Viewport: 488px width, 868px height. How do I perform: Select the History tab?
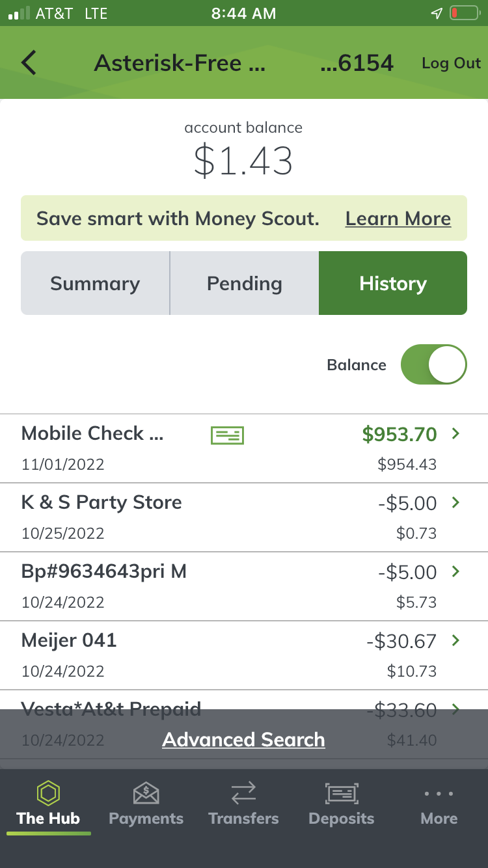(392, 283)
